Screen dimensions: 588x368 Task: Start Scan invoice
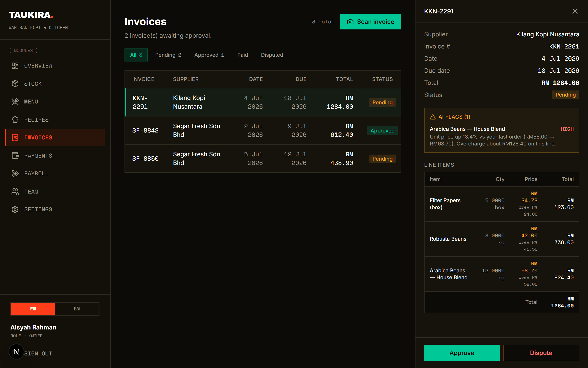click(370, 22)
